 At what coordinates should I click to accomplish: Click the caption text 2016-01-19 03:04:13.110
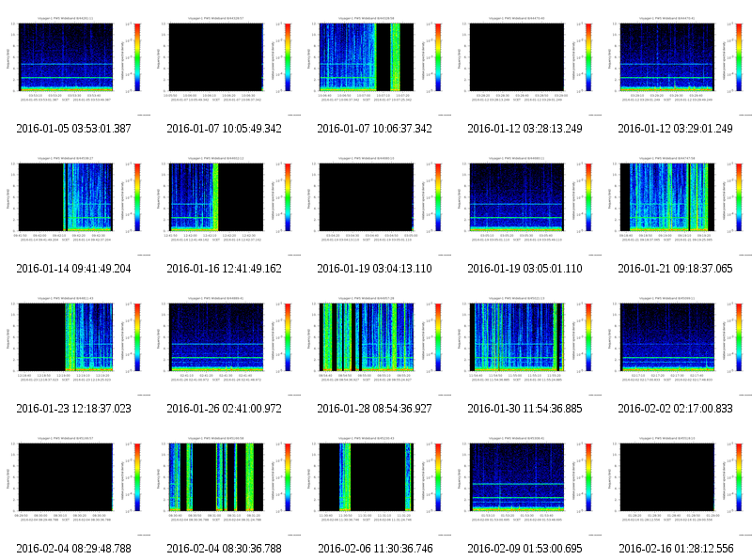pyautogui.click(x=374, y=269)
